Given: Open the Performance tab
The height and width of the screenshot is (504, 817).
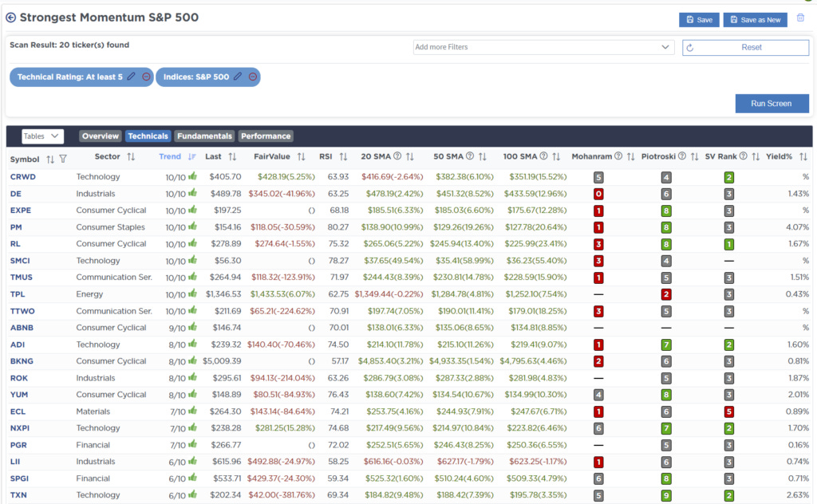Looking at the screenshot, I should (266, 136).
